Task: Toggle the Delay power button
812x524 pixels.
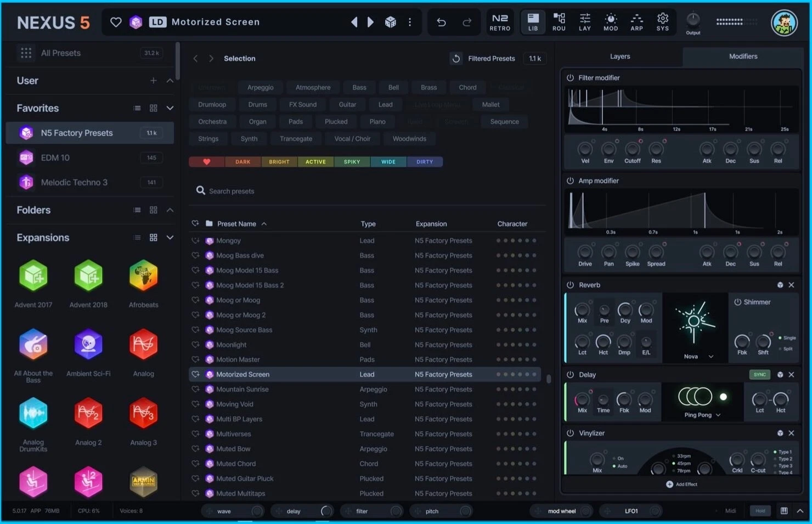Action: (x=570, y=375)
